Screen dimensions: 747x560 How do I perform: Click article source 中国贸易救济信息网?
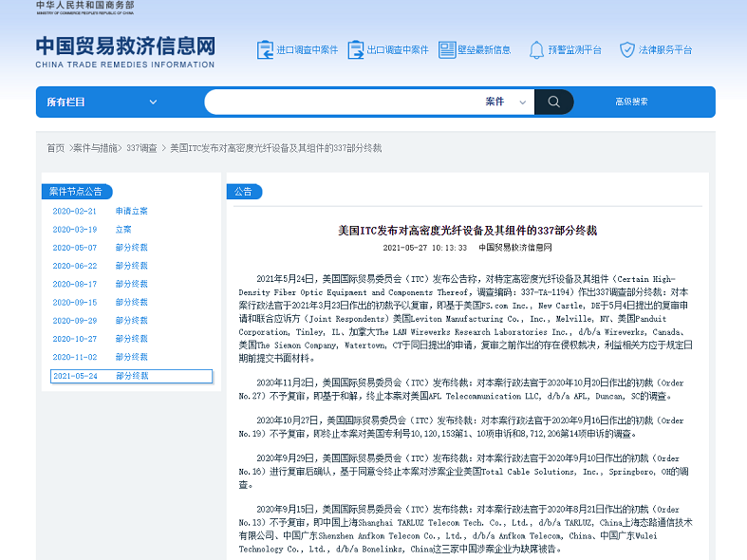515,248
